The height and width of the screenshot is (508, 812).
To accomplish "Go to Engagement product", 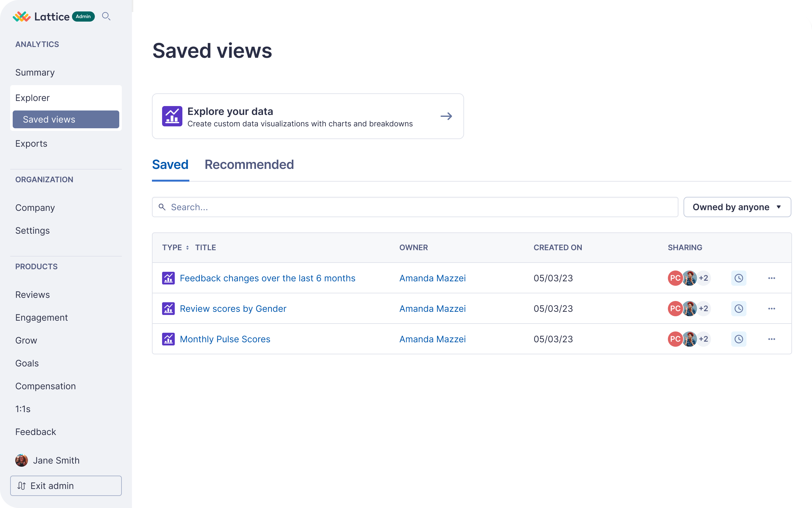I will (42, 317).
